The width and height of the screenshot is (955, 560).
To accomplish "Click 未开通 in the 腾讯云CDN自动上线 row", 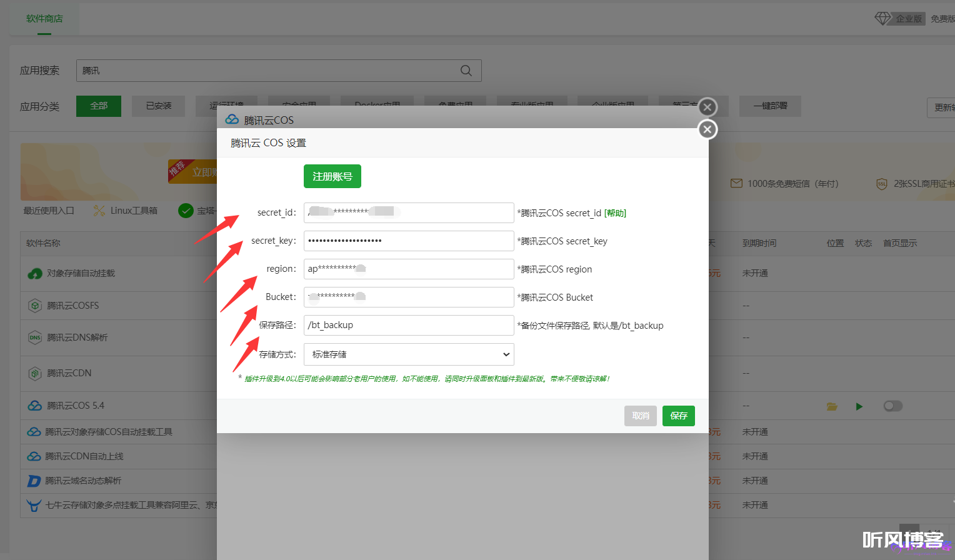I will click(x=755, y=456).
